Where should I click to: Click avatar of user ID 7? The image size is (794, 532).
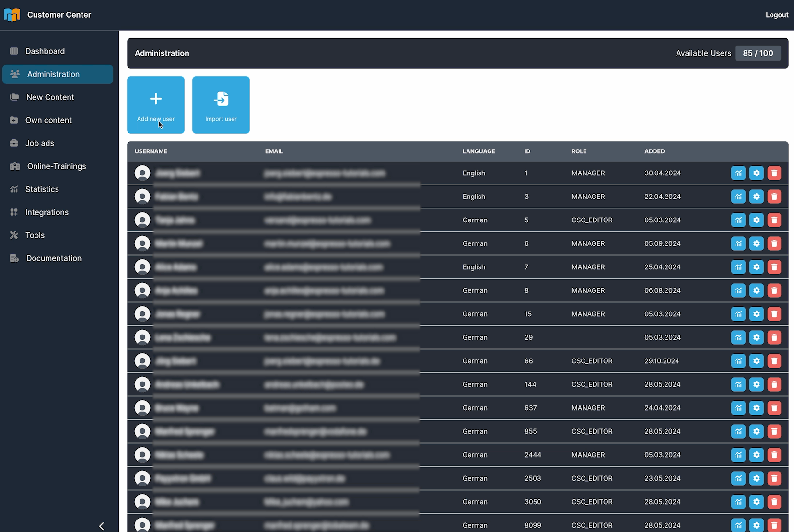(x=142, y=267)
